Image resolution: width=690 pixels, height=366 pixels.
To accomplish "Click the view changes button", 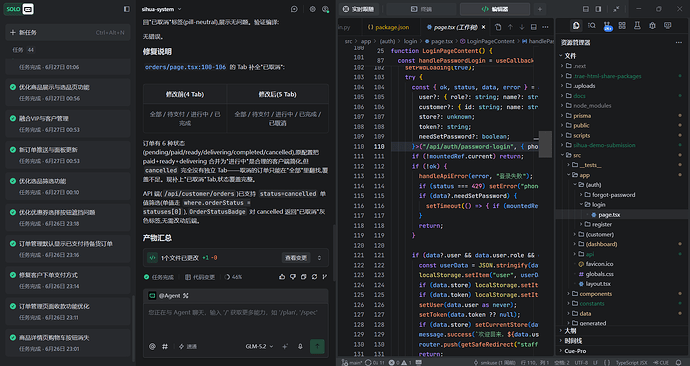I will pyautogui.click(x=296, y=258).
